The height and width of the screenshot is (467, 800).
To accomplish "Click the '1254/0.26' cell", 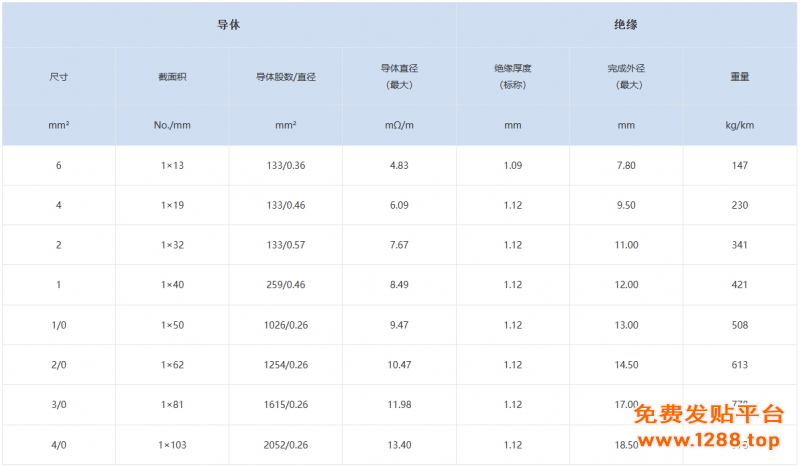I will (x=286, y=365).
